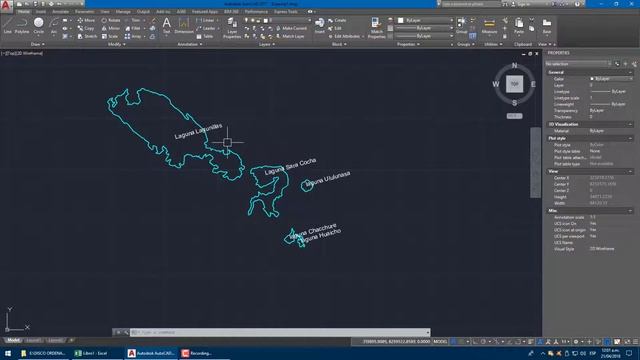The width and height of the screenshot is (640, 360).
Task: Insert a Table
Action: click(x=204, y=36)
